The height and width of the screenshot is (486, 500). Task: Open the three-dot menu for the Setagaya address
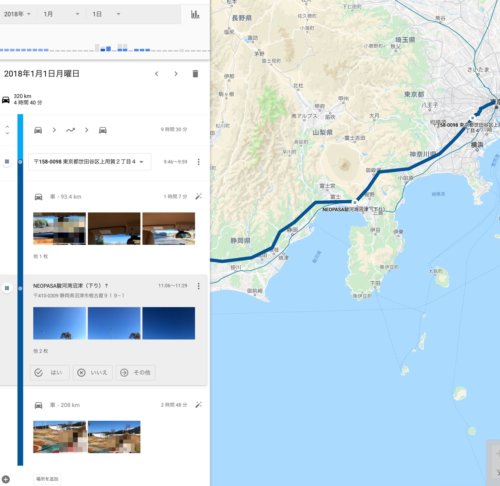199,162
